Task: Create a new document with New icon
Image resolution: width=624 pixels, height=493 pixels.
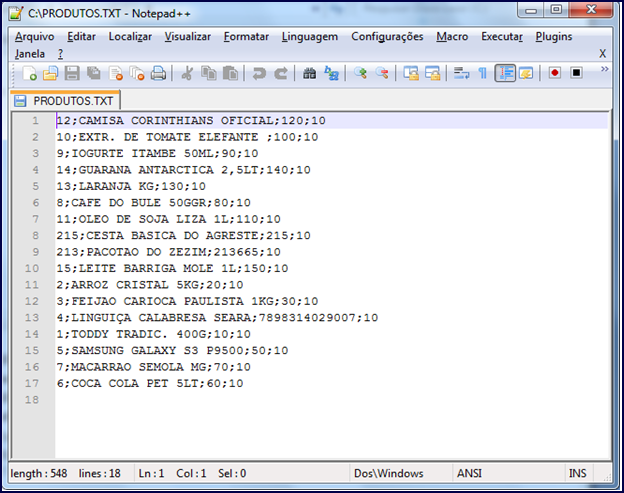Action: coord(30,73)
